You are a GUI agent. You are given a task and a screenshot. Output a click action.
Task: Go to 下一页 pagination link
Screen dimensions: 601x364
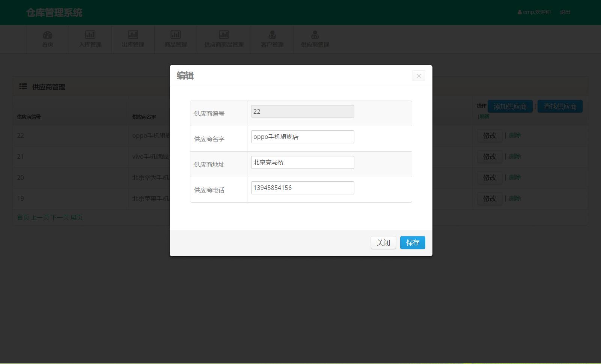[x=60, y=217]
